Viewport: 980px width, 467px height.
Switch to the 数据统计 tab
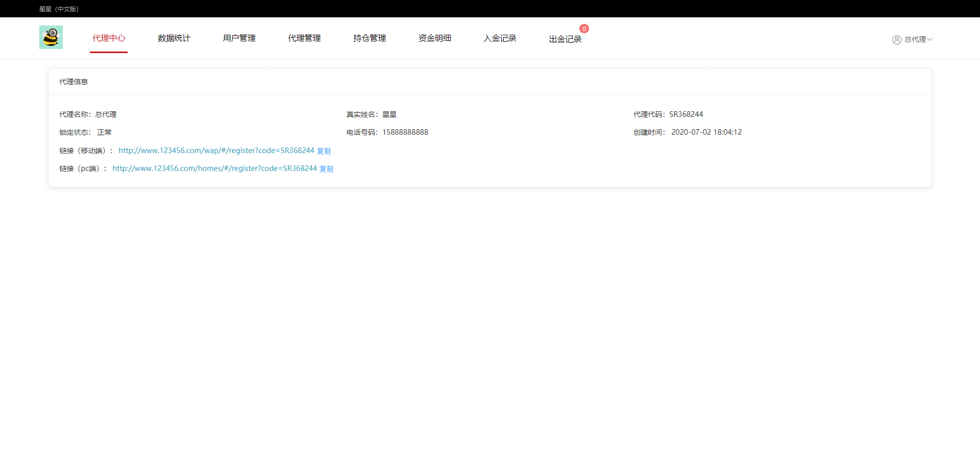coord(174,38)
